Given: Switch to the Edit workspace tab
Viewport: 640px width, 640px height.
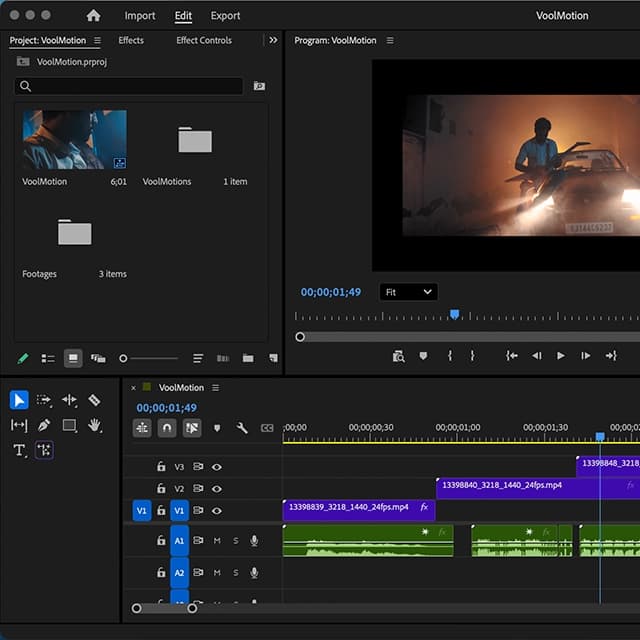Looking at the screenshot, I should (x=183, y=16).
